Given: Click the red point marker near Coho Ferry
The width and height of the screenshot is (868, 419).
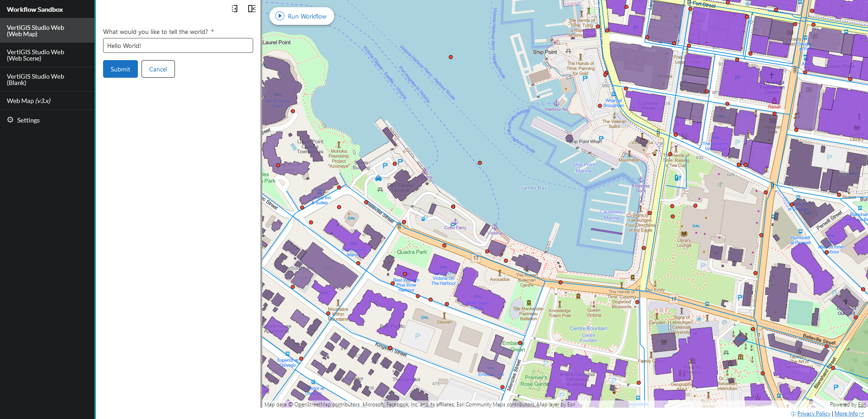Looking at the screenshot, I should coord(453,207).
